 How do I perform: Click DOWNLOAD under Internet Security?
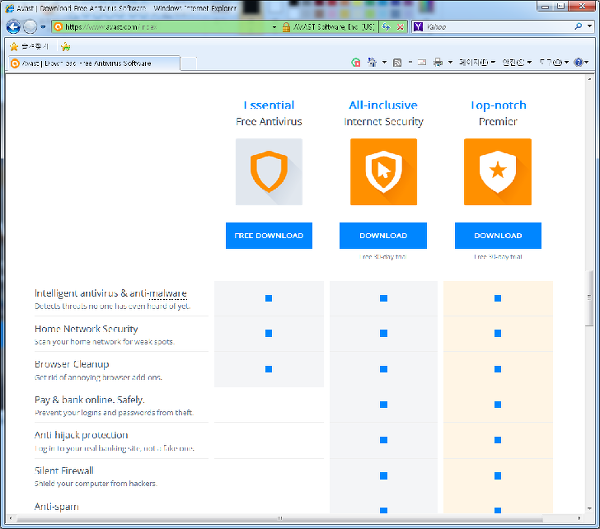click(383, 235)
